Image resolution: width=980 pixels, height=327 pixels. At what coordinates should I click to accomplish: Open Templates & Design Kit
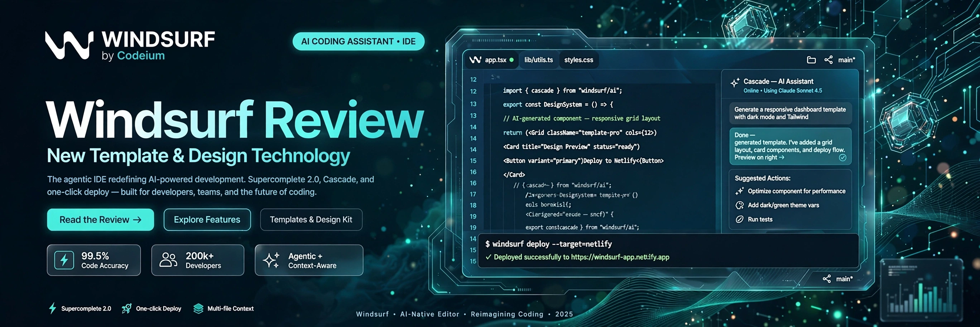pyautogui.click(x=311, y=220)
